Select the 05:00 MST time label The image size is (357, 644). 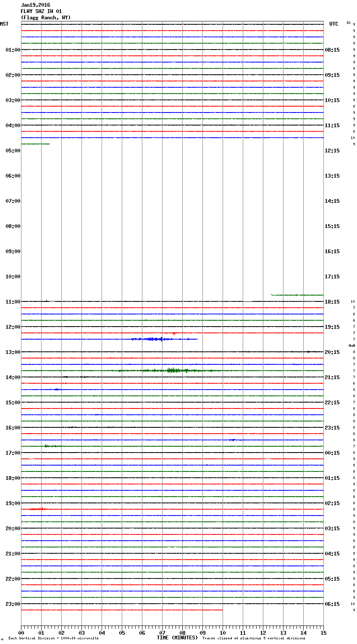click(13, 151)
